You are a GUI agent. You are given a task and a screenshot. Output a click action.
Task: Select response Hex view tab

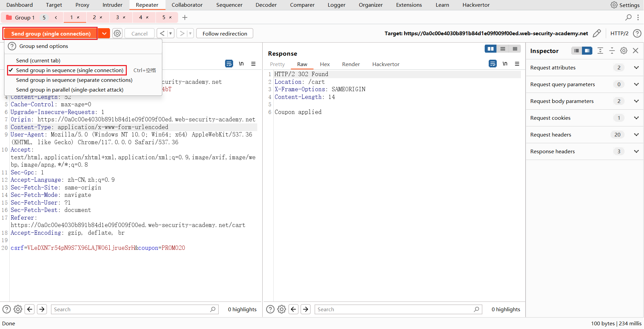coord(325,64)
